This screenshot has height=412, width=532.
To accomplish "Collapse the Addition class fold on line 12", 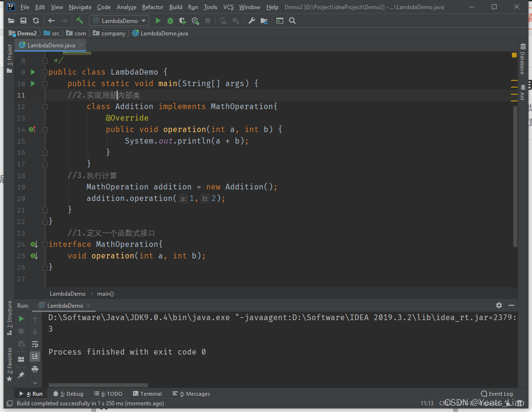I will point(45,107).
